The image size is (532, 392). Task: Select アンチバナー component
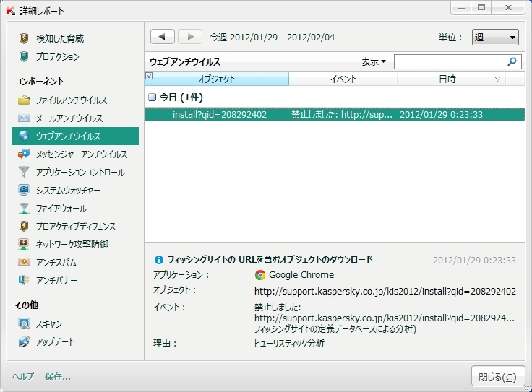point(56,280)
